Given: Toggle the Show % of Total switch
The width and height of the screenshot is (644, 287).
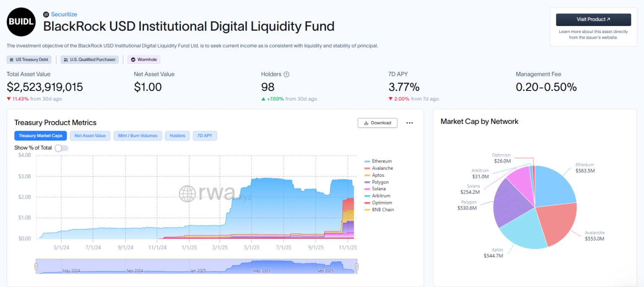Looking at the screenshot, I should click(x=61, y=148).
